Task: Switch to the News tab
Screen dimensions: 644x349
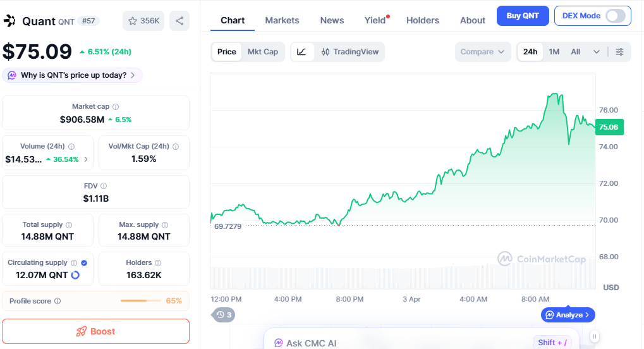Action: click(x=332, y=20)
